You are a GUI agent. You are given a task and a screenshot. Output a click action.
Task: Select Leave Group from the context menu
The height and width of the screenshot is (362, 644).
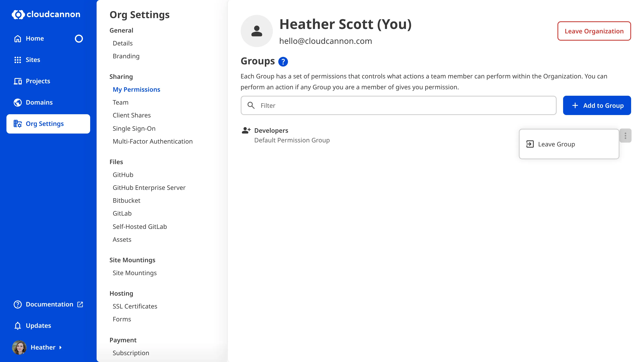coord(569,144)
